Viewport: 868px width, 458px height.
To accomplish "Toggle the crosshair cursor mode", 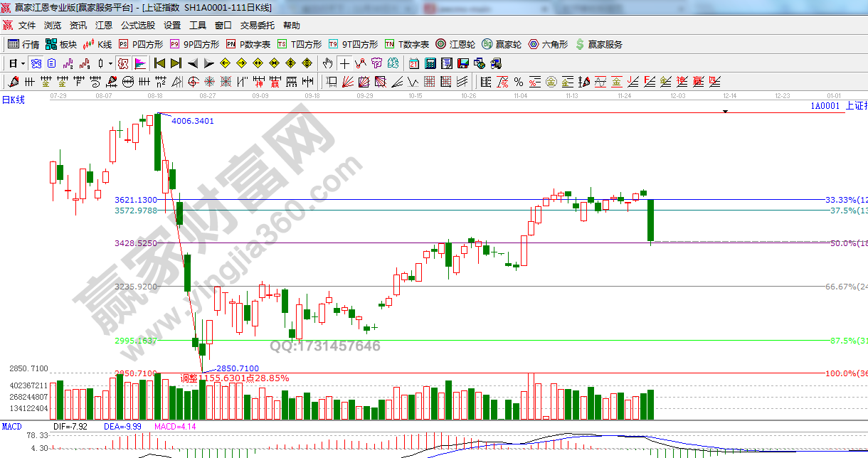I will click(x=344, y=63).
